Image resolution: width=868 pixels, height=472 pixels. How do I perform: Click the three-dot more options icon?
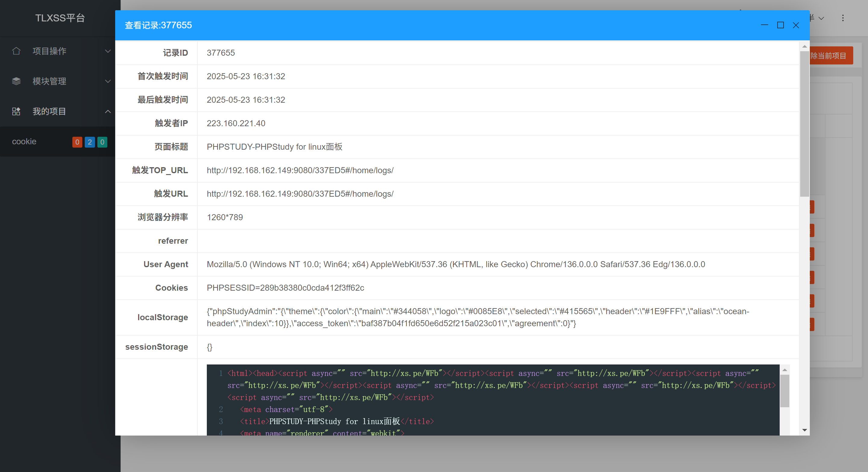tap(843, 18)
